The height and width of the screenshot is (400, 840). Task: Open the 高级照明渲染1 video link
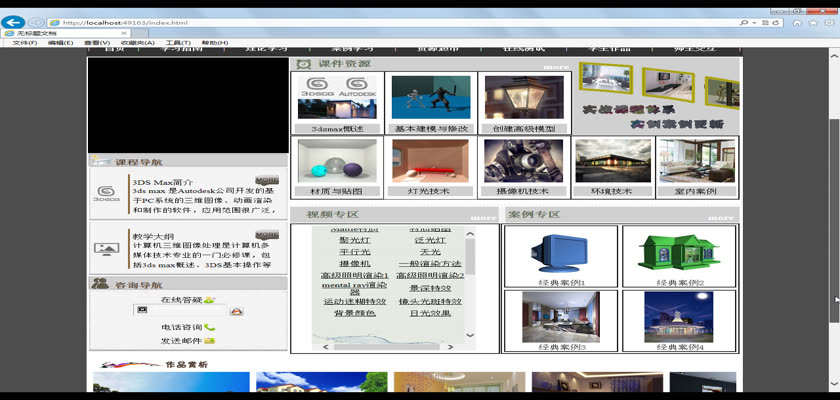click(x=354, y=275)
